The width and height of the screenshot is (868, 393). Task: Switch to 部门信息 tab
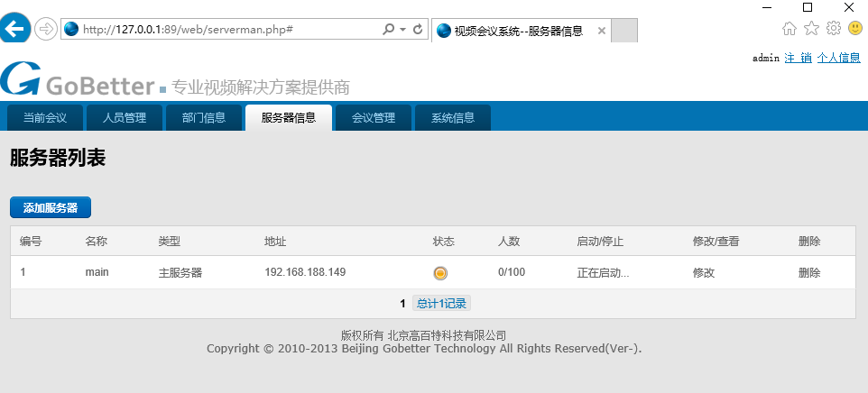(204, 118)
